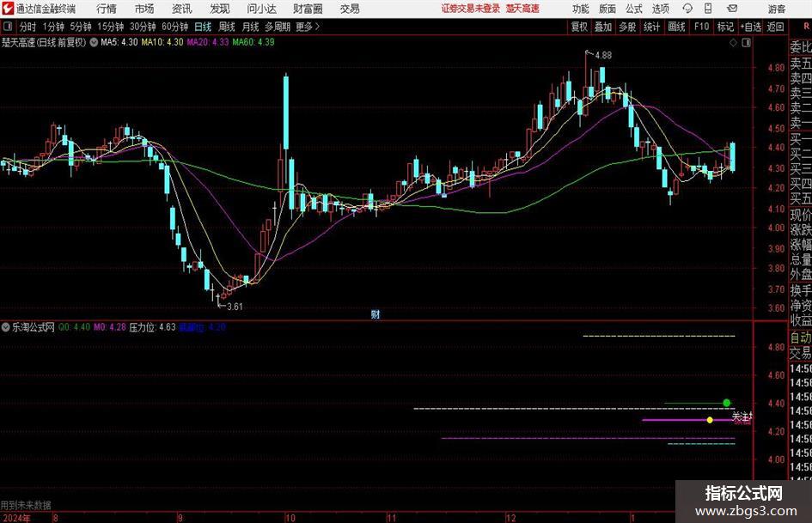
Task: Click the 游客 guest account label
Action: pos(777,9)
